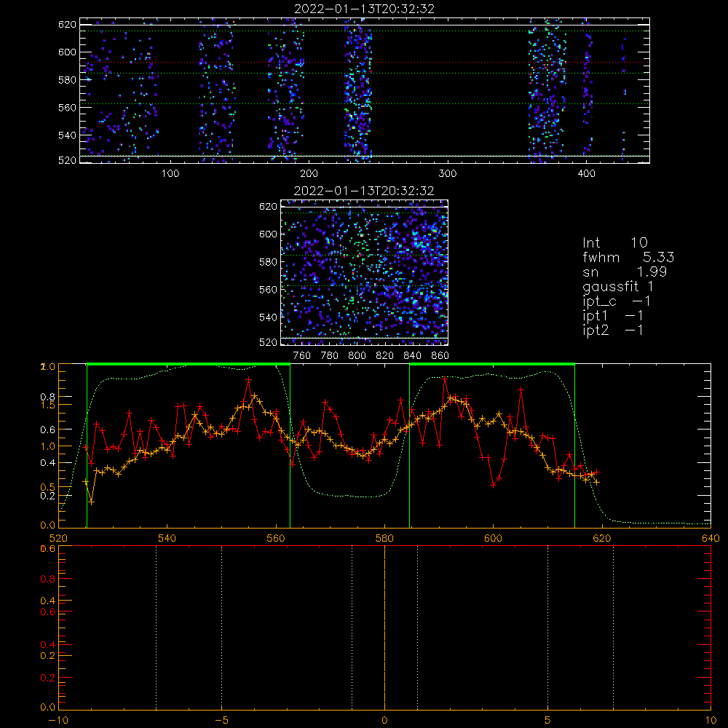Select the '840' x-axis label under the square image
Viewport: 728px width, 728px height.
tap(412, 356)
